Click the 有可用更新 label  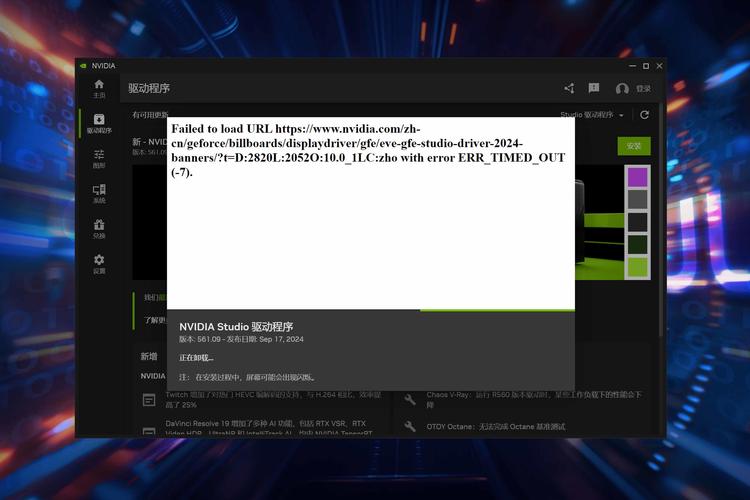(x=150, y=115)
